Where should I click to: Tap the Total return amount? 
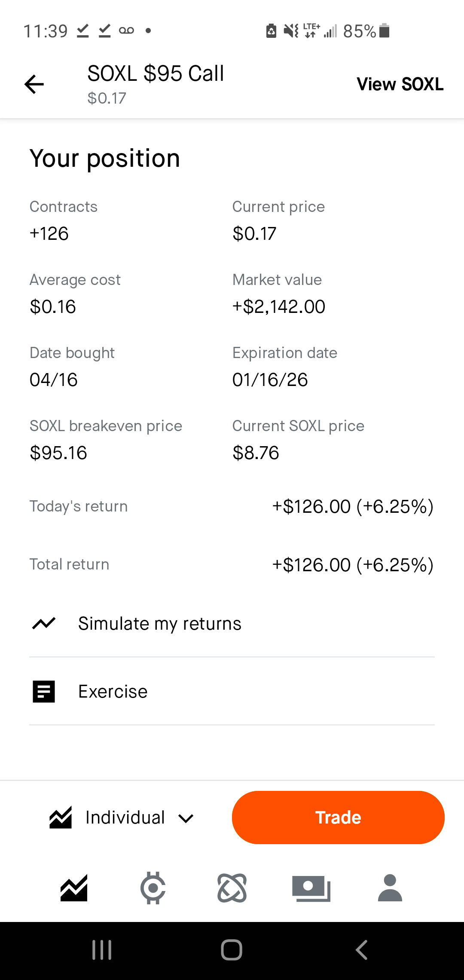pos(353,565)
